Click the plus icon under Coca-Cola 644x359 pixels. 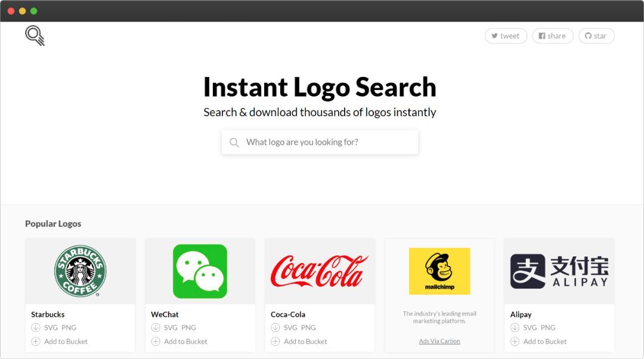[x=275, y=341]
